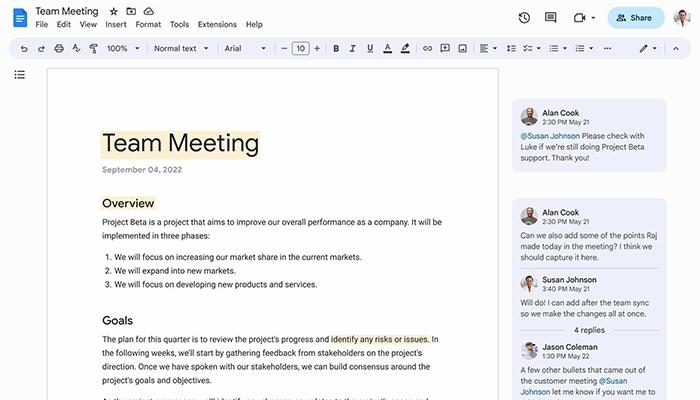
Task: Star the Team Meeting document
Action: coord(113,12)
